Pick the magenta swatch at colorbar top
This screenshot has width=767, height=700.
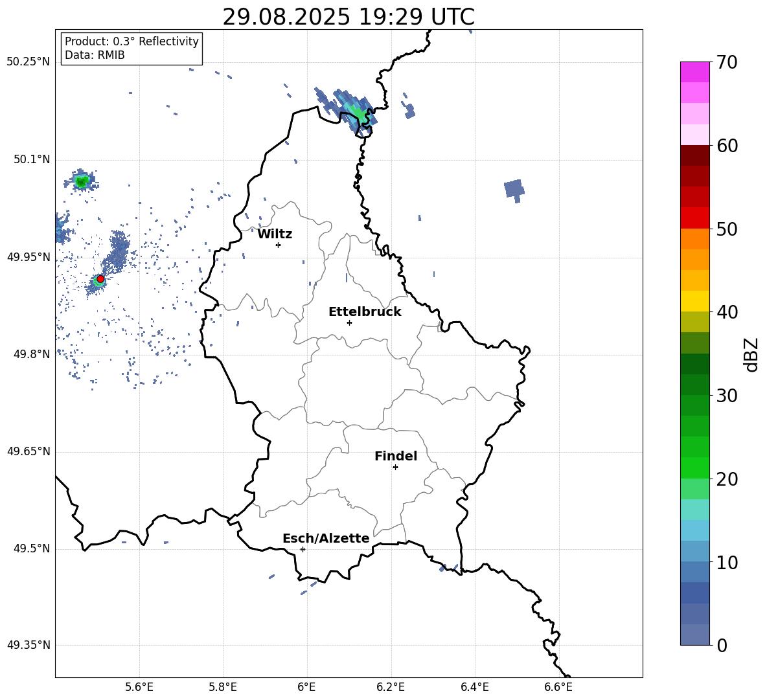[x=695, y=72]
